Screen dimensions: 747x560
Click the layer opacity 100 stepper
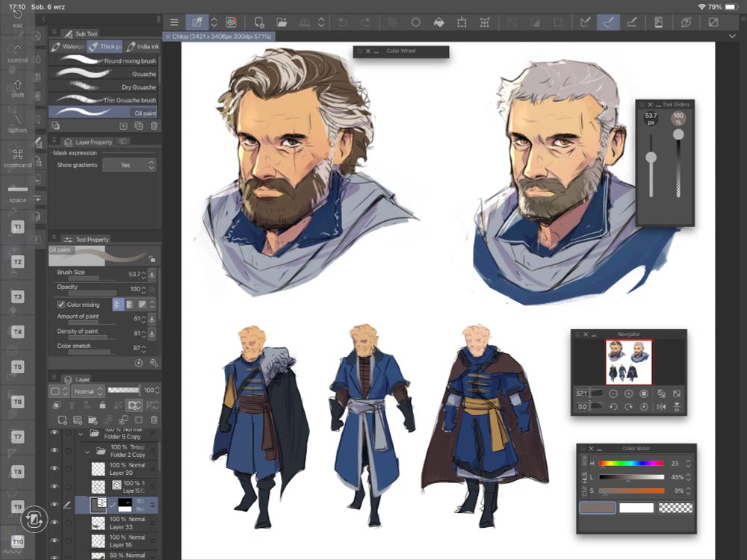click(157, 391)
